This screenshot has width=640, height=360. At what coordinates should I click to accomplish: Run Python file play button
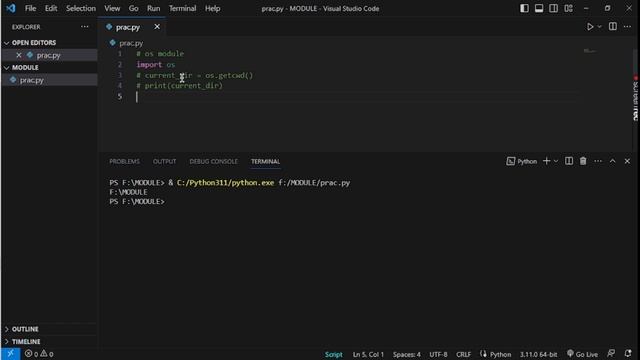coord(590,27)
